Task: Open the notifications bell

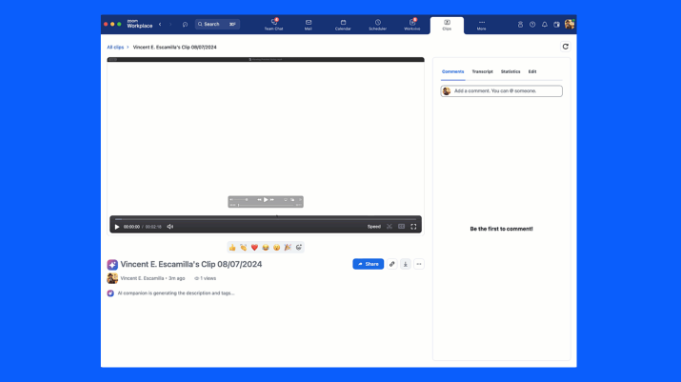Action: tap(545, 25)
